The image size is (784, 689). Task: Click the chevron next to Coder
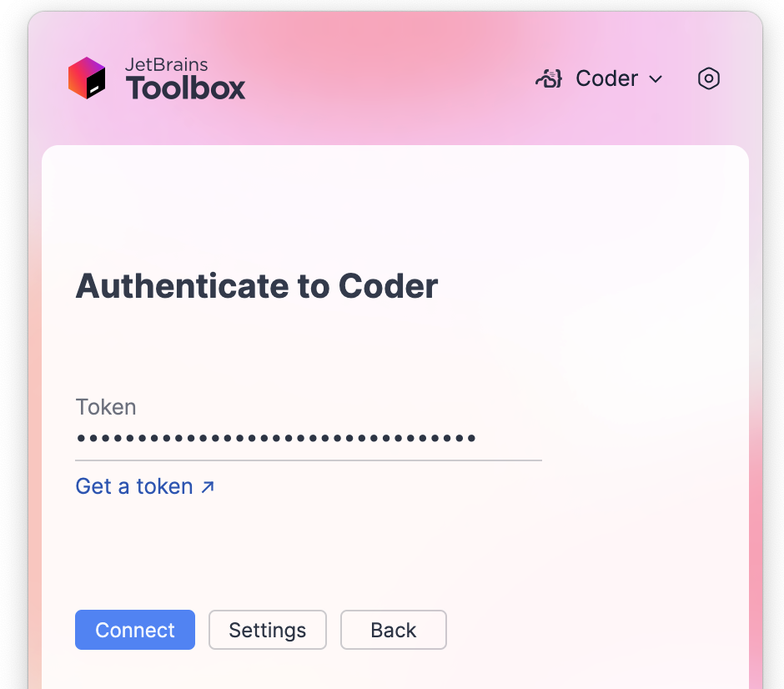[656, 79]
